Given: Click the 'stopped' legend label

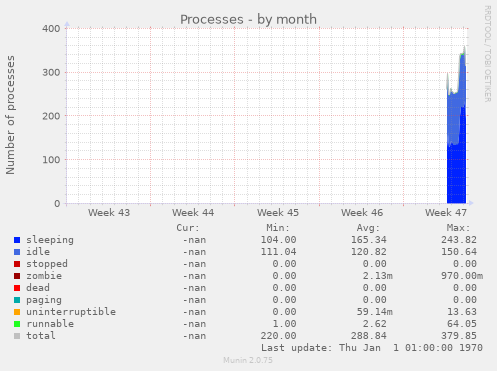Looking at the screenshot, I should 47,264.
